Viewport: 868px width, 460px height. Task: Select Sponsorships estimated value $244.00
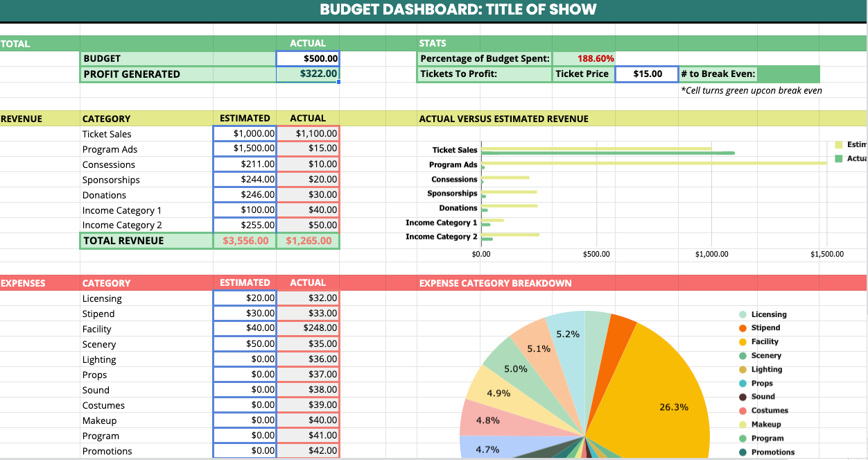point(245,179)
